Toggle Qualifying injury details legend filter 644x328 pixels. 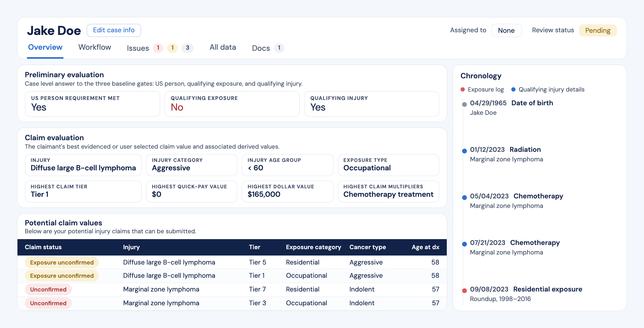pyautogui.click(x=548, y=89)
